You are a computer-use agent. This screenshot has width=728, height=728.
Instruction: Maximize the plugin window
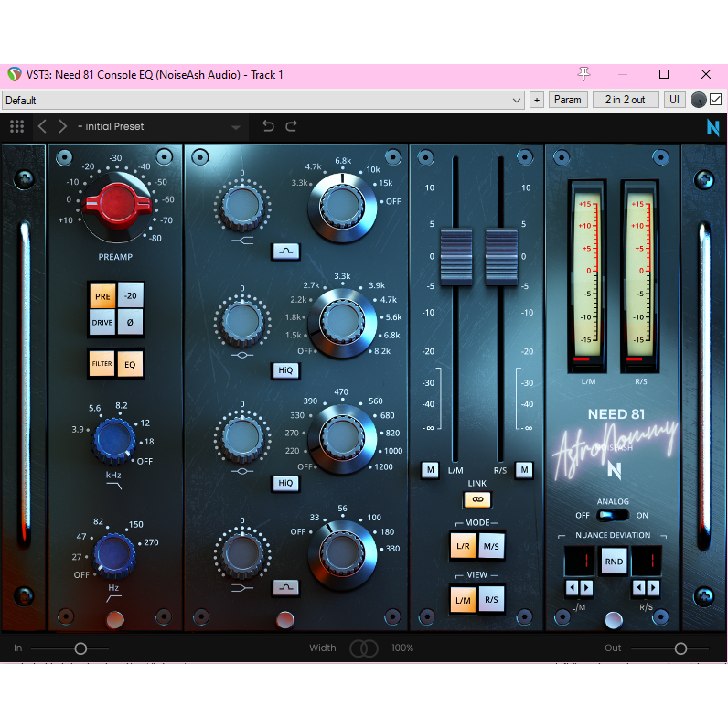coord(664,74)
